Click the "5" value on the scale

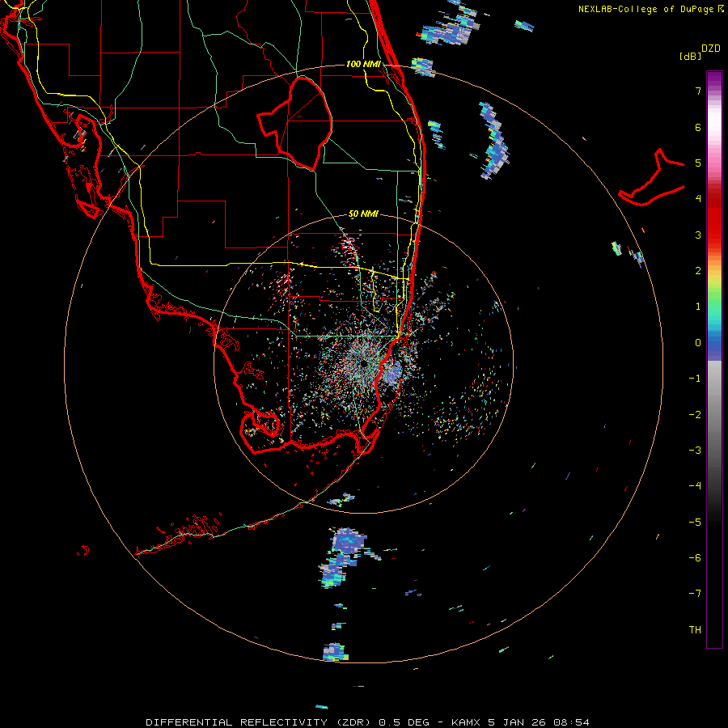click(698, 163)
